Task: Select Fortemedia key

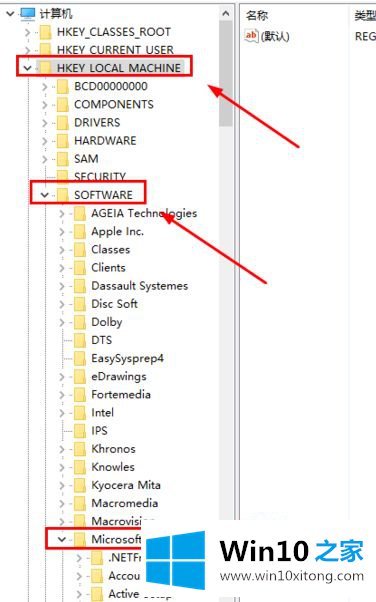Action: (121, 394)
